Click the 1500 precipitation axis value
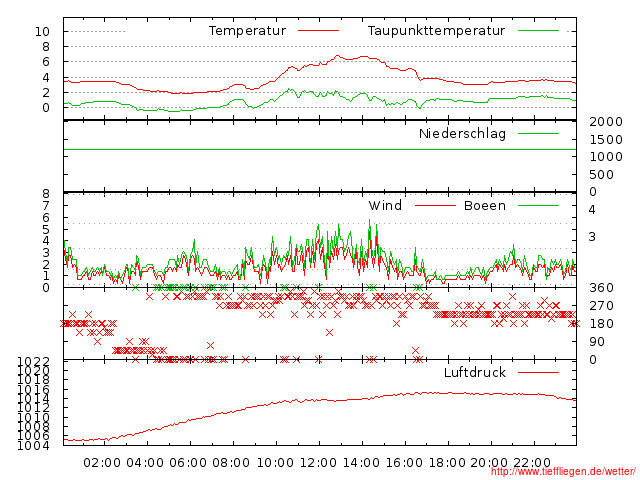The height and width of the screenshot is (480, 640). 606,140
